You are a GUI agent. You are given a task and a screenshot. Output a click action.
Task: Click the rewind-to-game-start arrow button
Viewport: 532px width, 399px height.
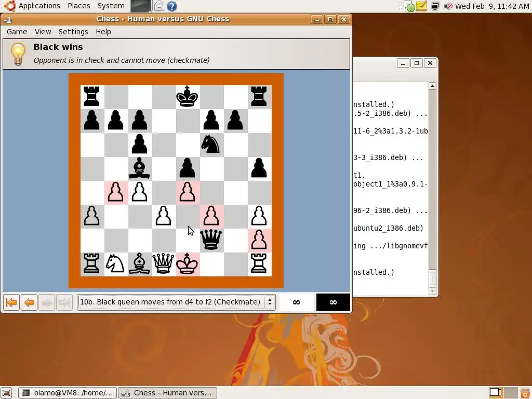[x=11, y=302]
